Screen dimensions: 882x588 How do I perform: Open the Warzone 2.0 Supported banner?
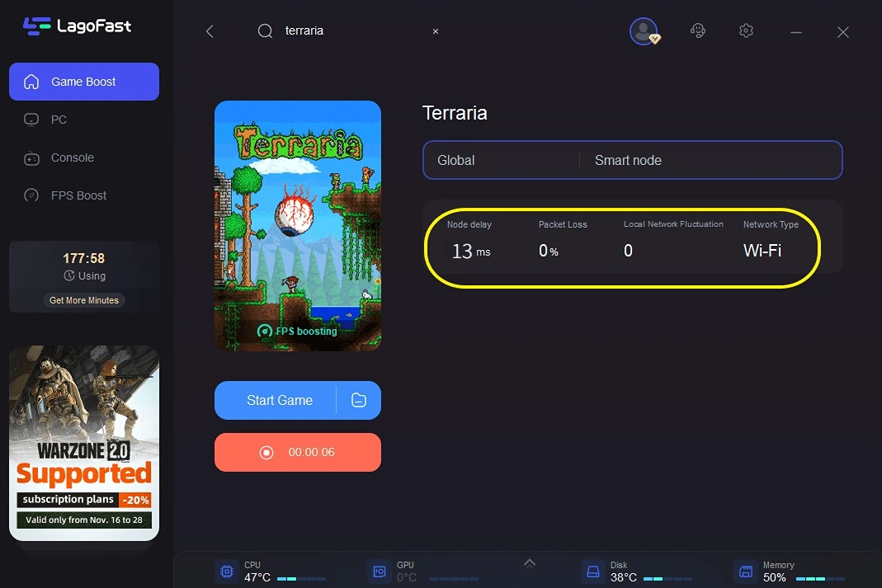point(84,443)
